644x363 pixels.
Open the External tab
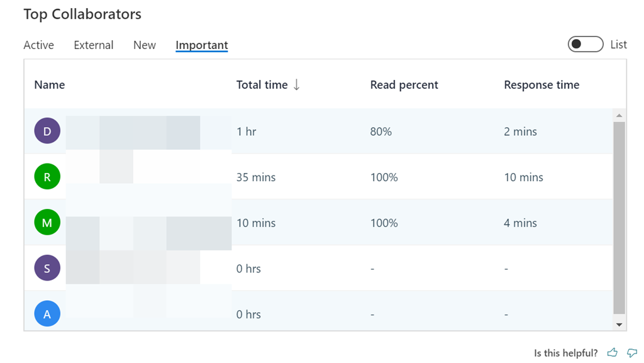pos(94,45)
